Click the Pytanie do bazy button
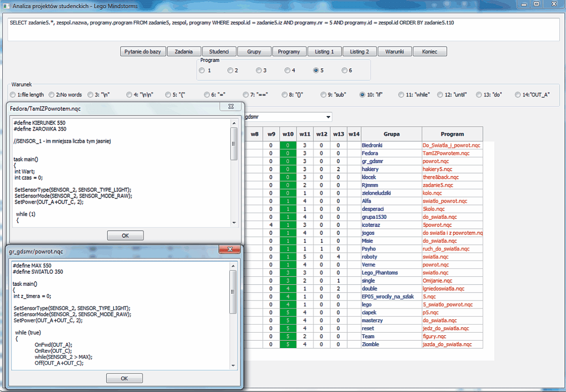The width and height of the screenshot is (566, 392). point(143,51)
